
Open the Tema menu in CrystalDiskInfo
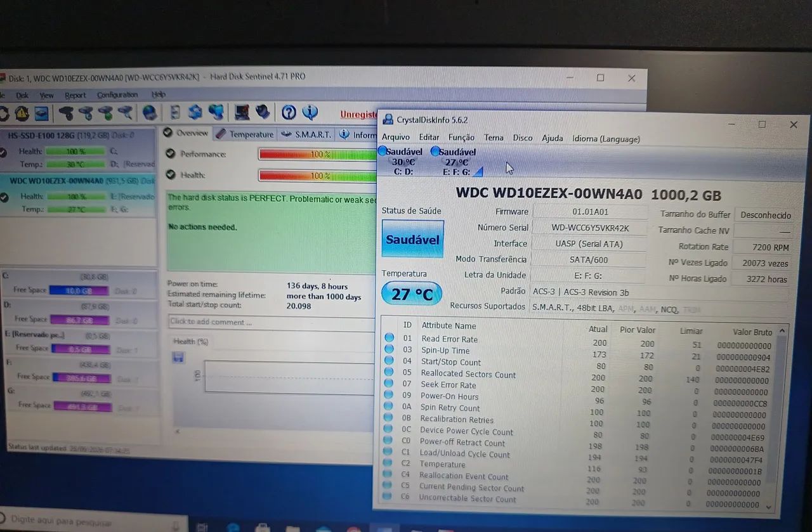point(494,137)
